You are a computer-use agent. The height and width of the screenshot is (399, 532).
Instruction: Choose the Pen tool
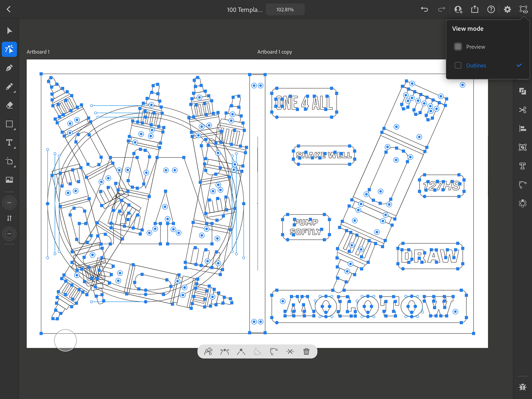point(9,68)
